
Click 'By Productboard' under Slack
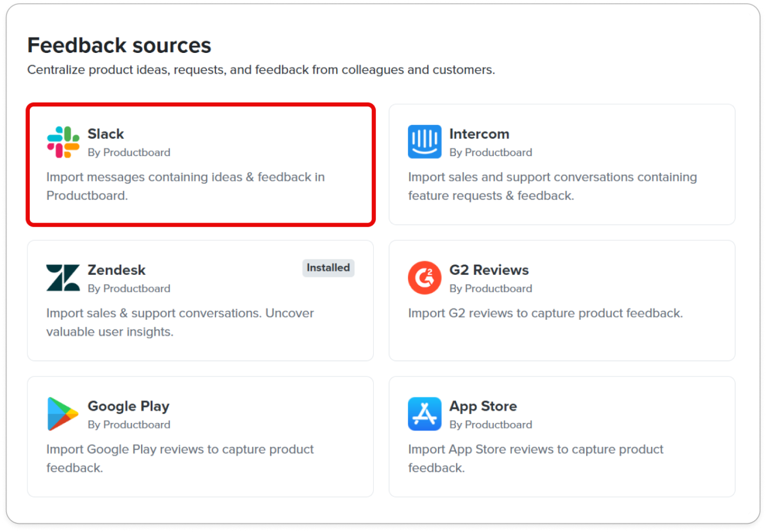[129, 153]
